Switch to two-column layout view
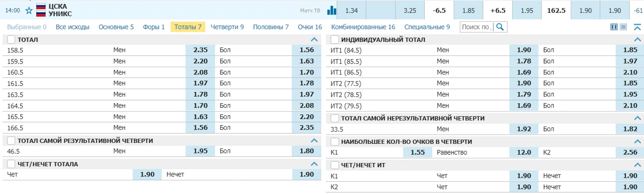 pyautogui.click(x=614, y=27)
